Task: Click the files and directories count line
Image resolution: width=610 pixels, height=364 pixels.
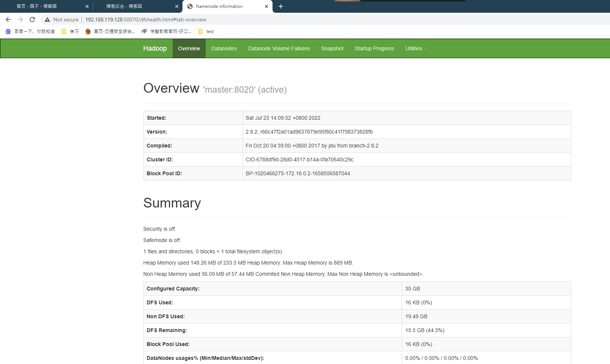Action: point(213,251)
